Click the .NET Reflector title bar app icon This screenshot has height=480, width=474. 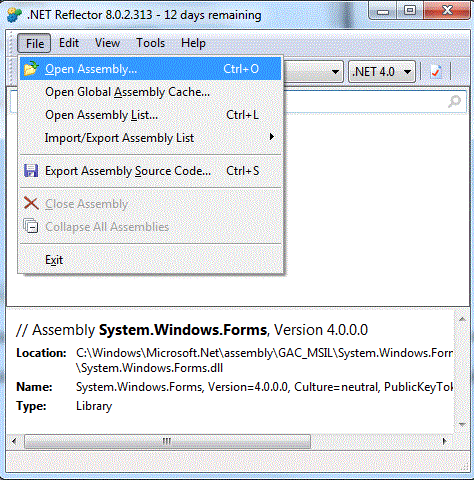point(14,15)
